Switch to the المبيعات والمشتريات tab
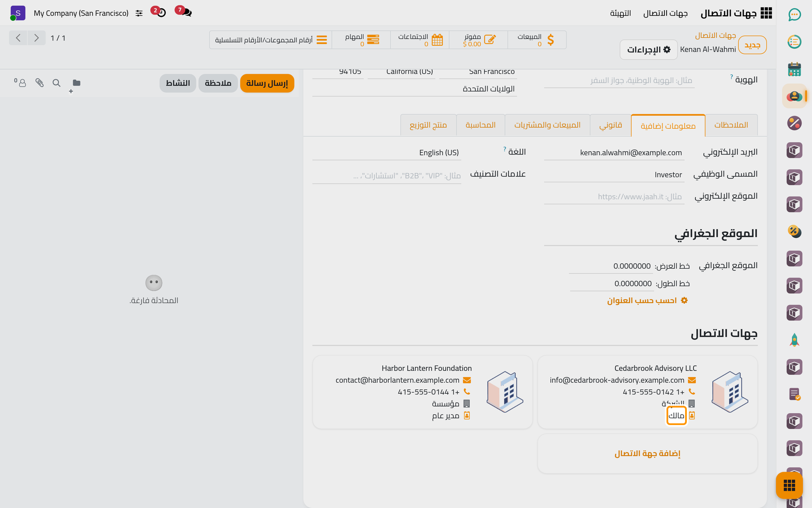Screen dimensions: 812x508 (x=547, y=125)
